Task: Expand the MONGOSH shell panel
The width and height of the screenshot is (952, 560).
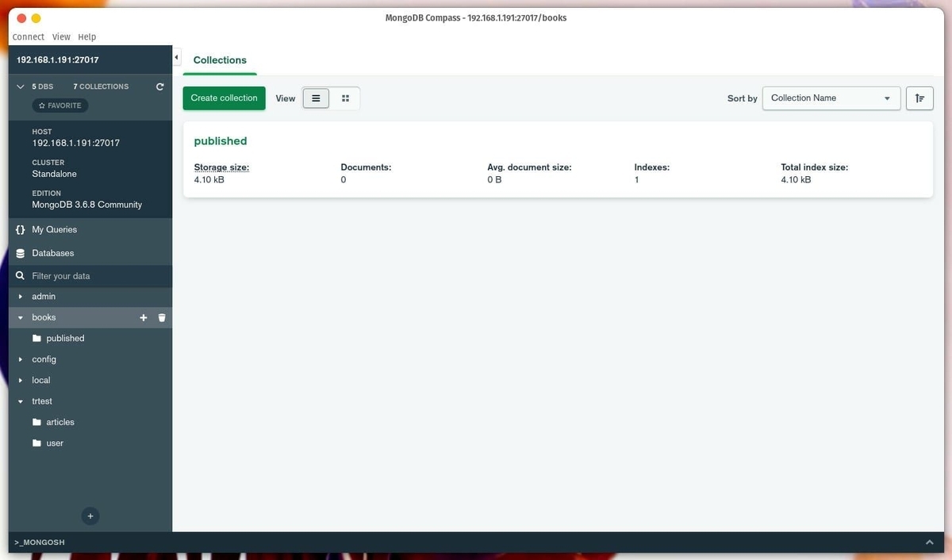Action: tap(928, 542)
